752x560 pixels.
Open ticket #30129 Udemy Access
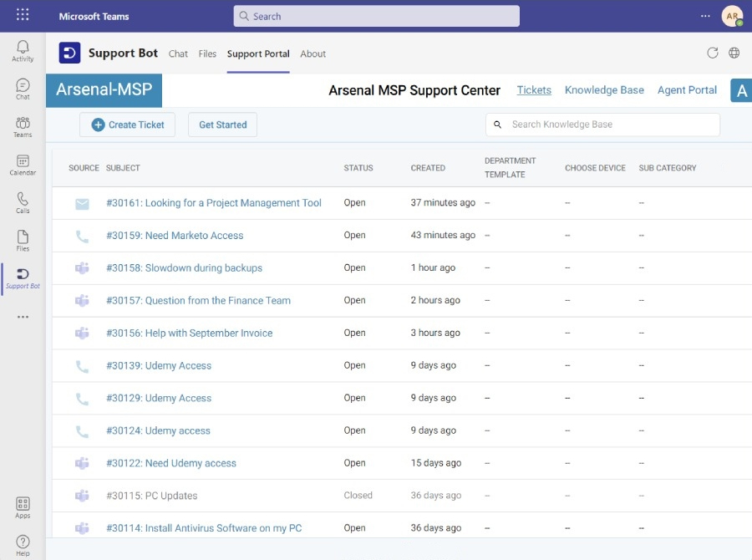(x=158, y=398)
